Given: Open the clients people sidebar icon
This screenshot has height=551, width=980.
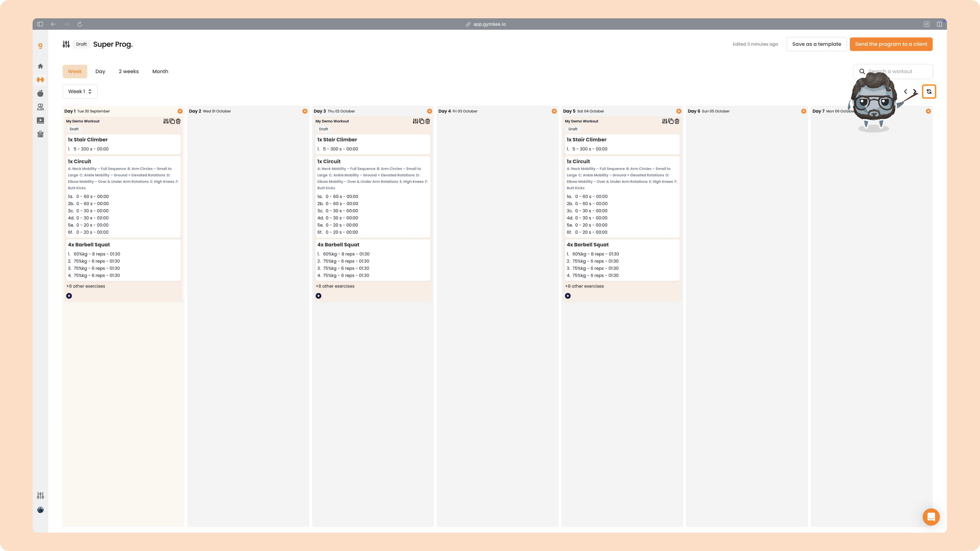Looking at the screenshot, I should point(40,107).
